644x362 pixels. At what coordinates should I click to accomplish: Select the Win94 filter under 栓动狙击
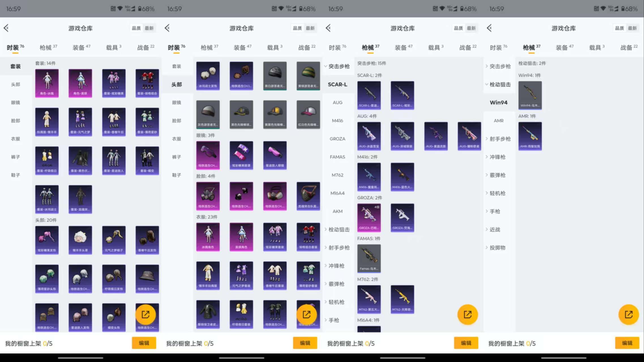(x=498, y=102)
